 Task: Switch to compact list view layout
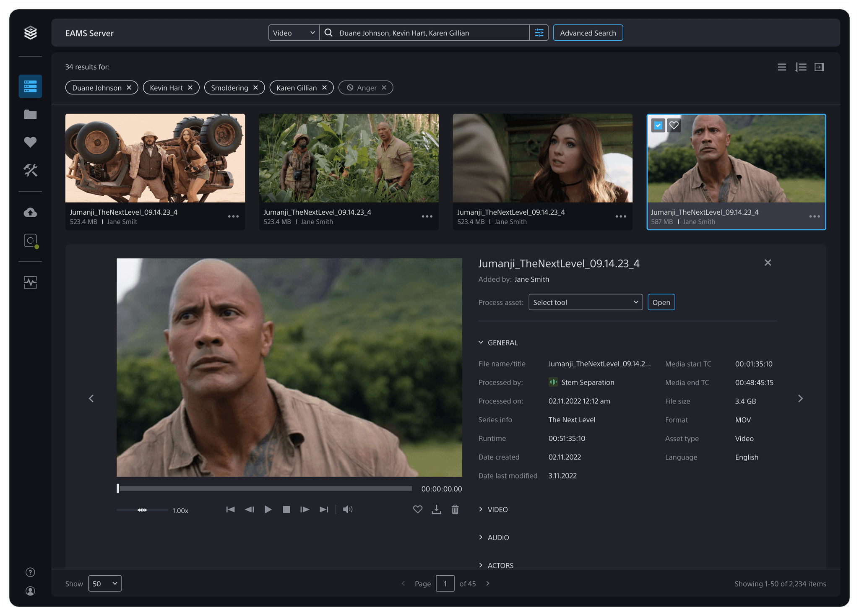pos(782,67)
